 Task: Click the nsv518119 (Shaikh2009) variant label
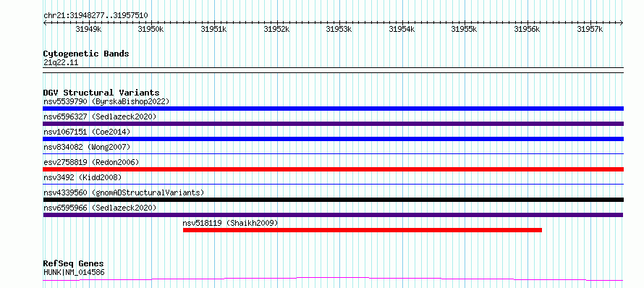230,223
